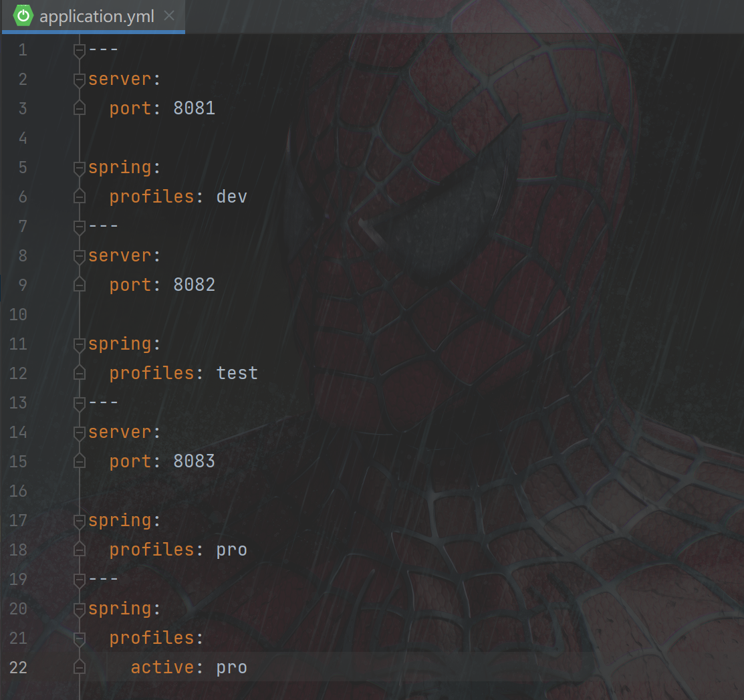Image resolution: width=744 pixels, height=700 pixels.
Task: Place cursor on the active key
Action: click(162, 667)
